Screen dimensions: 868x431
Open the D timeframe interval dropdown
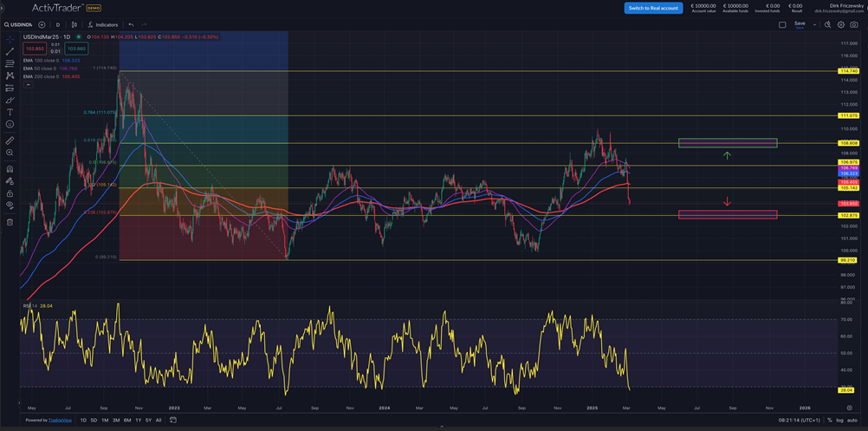pos(58,24)
